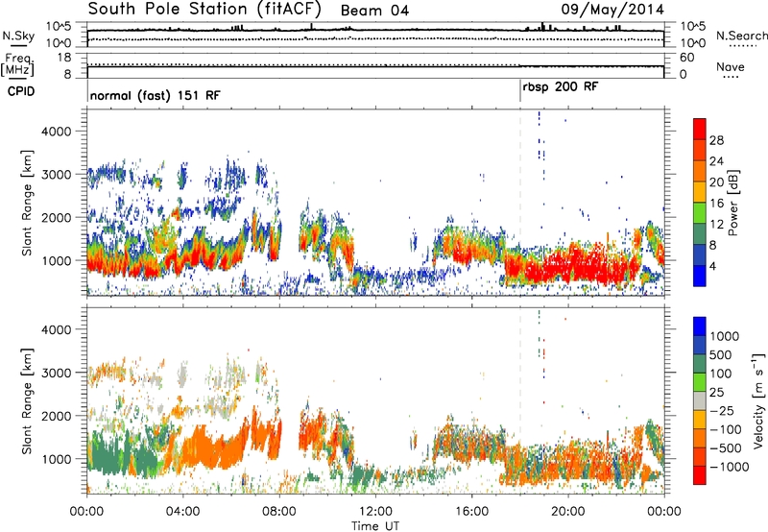Click the 'N.Search' legend label
Viewport: 768px width, 532px height.
coord(741,36)
